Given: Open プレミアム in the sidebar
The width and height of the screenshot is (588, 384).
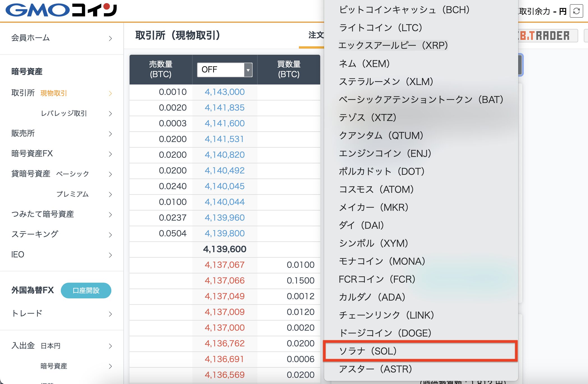Looking at the screenshot, I should pyautogui.click(x=72, y=194).
